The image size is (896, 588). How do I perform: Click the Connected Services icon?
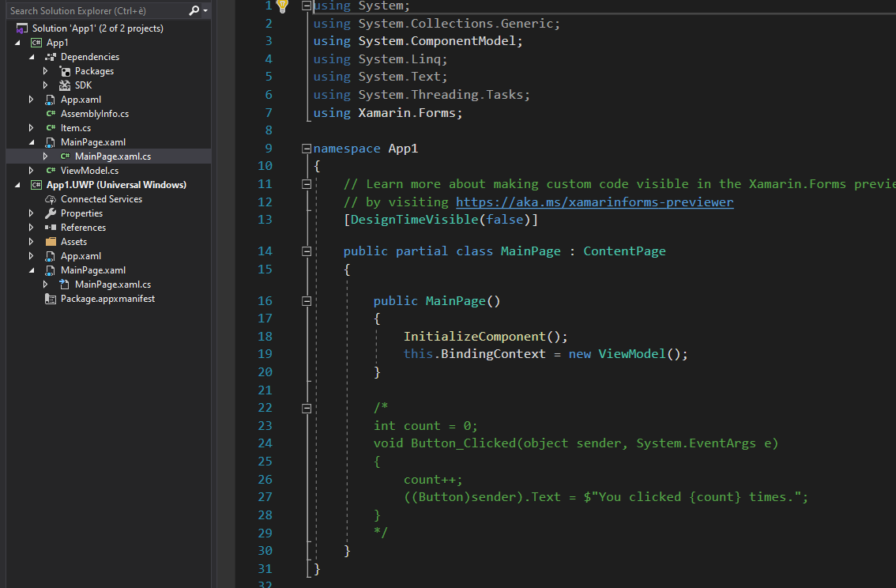(51, 199)
